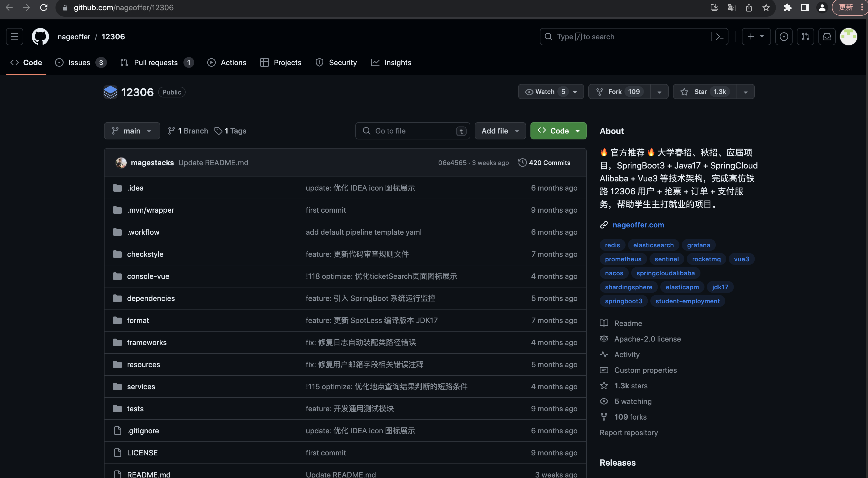Open the Issues shortcut icon in header
868x478 pixels.
click(784, 36)
